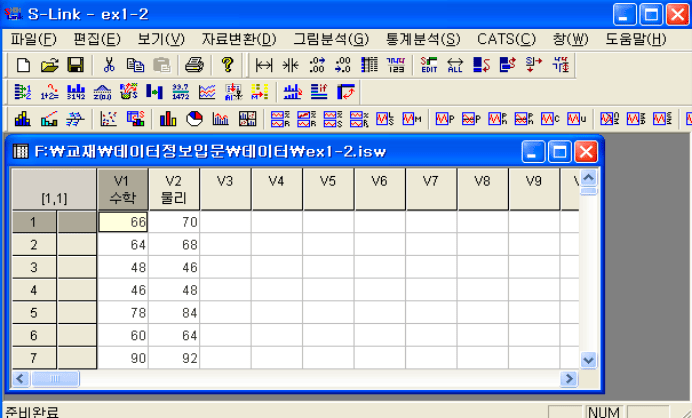The width and height of the screenshot is (692, 418).
Task: Click the ALL width arrow icon
Action: pos(455,65)
